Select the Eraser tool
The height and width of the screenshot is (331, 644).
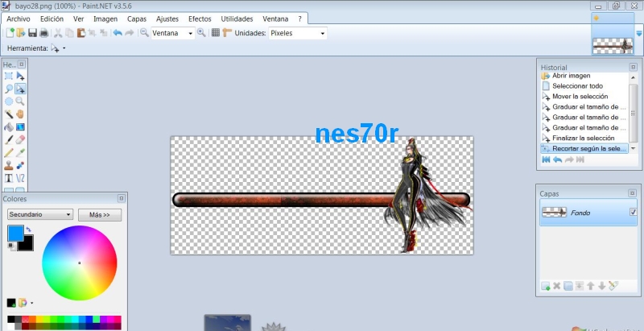coord(20,140)
